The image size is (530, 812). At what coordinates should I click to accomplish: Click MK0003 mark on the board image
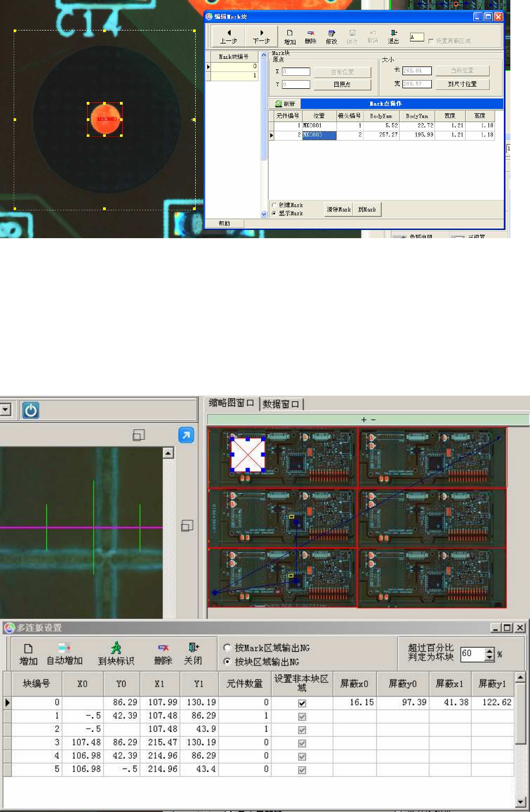105,119
